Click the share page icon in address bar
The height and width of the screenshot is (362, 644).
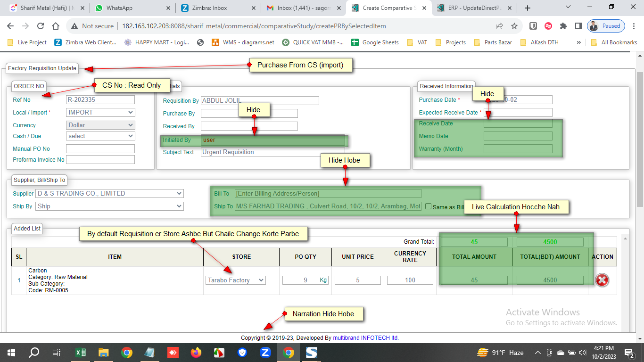[499, 26]
